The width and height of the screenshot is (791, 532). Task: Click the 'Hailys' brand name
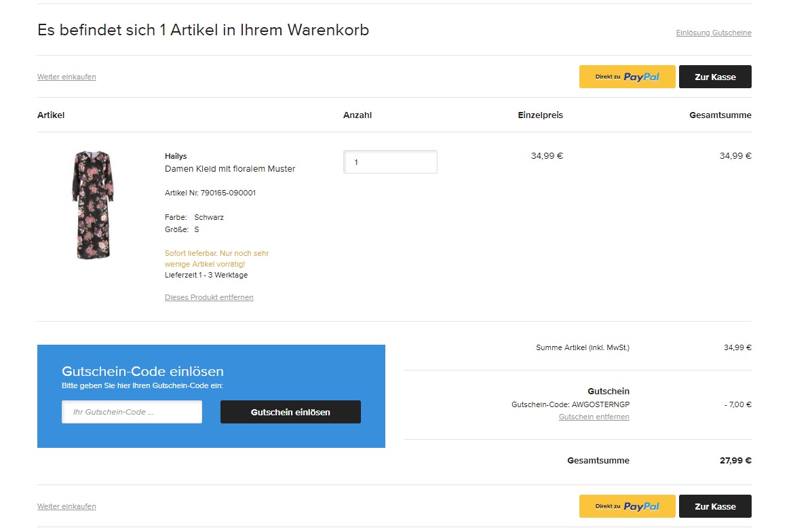point(176,156)
